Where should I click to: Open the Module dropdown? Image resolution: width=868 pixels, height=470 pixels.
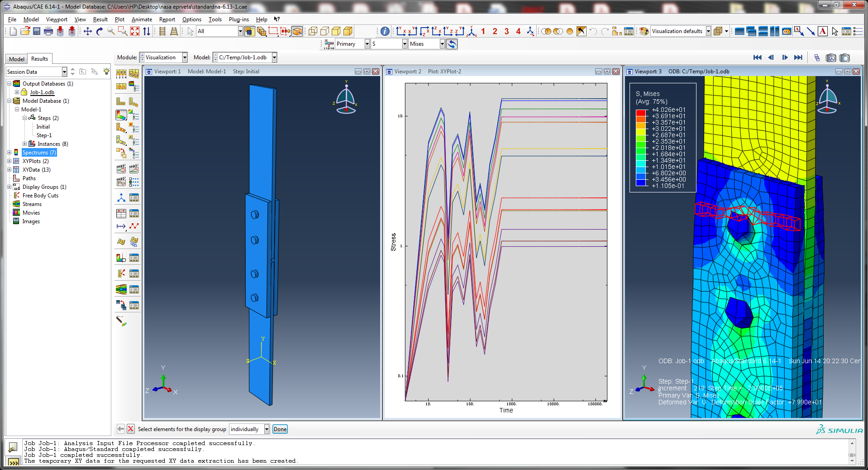click(x=185, y=58)
